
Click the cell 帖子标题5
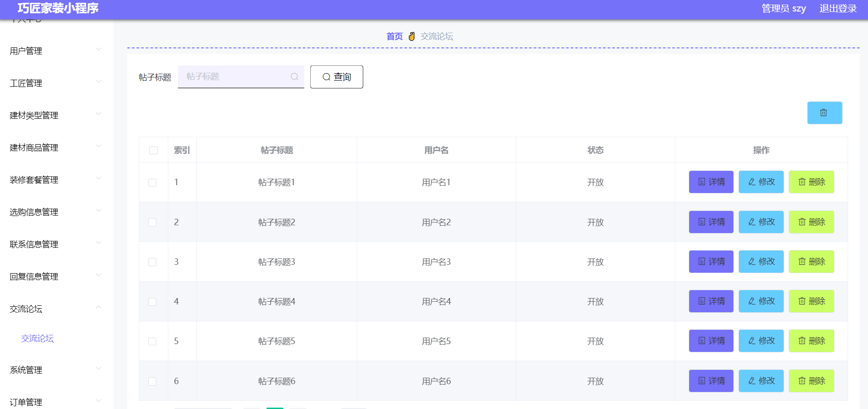(x=277, y=341)
